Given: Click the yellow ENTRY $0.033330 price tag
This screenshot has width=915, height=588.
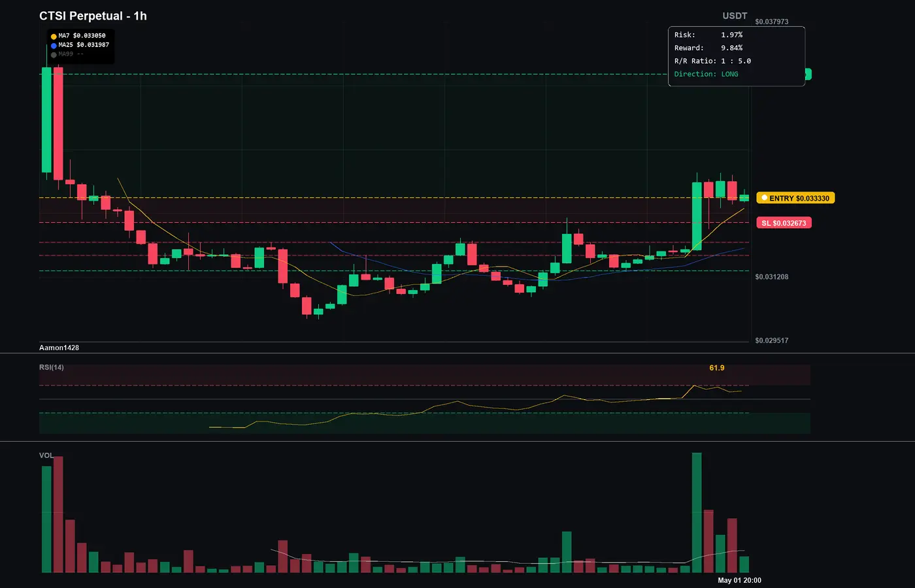Looking at the screenshot, I should click(795, 198).
